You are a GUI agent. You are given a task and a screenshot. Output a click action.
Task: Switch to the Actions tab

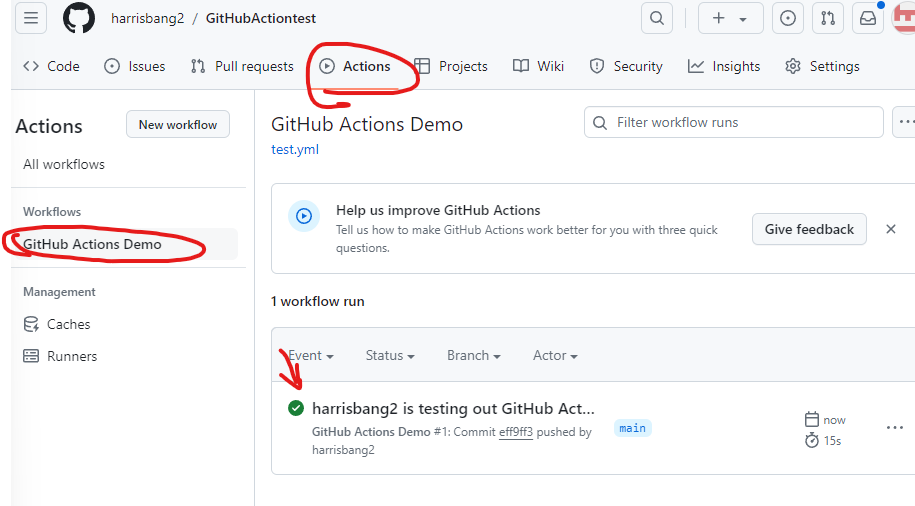tap(355, 67)
